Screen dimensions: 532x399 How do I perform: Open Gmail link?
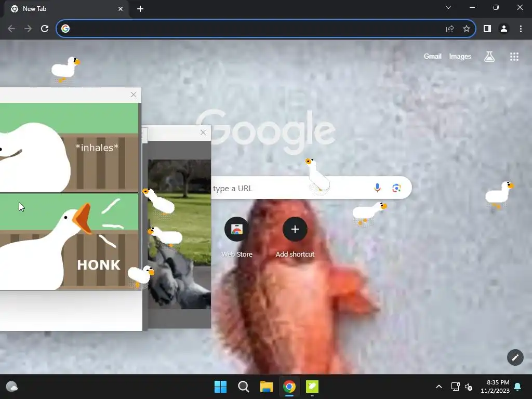[433, 56]
